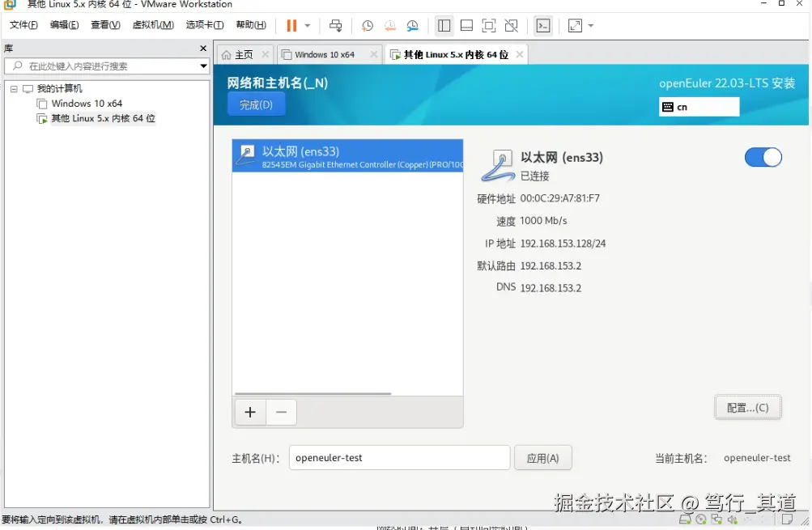Screen dimensions: 812x530
Task: Click the speed value 1000 Mb/s
Action: [543, 221]
